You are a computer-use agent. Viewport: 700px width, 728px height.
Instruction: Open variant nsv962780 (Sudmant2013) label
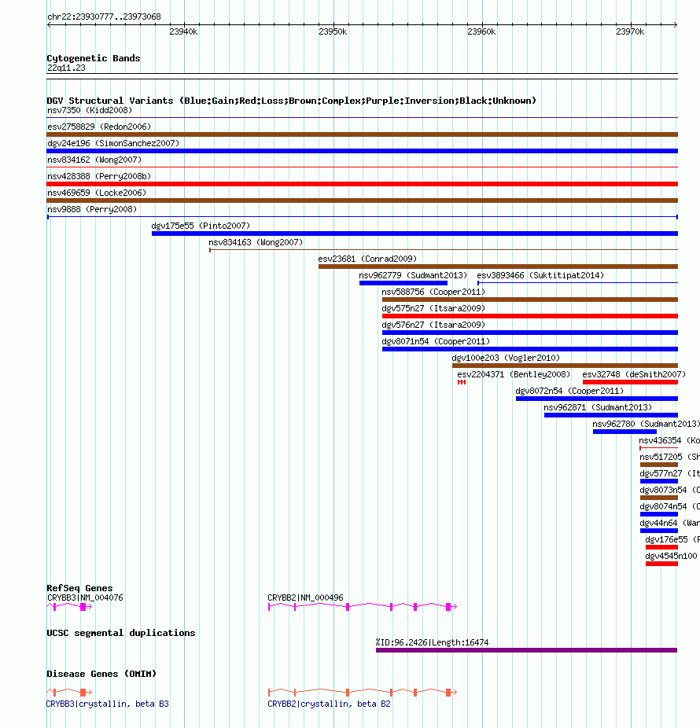click(x=646, y=424)
